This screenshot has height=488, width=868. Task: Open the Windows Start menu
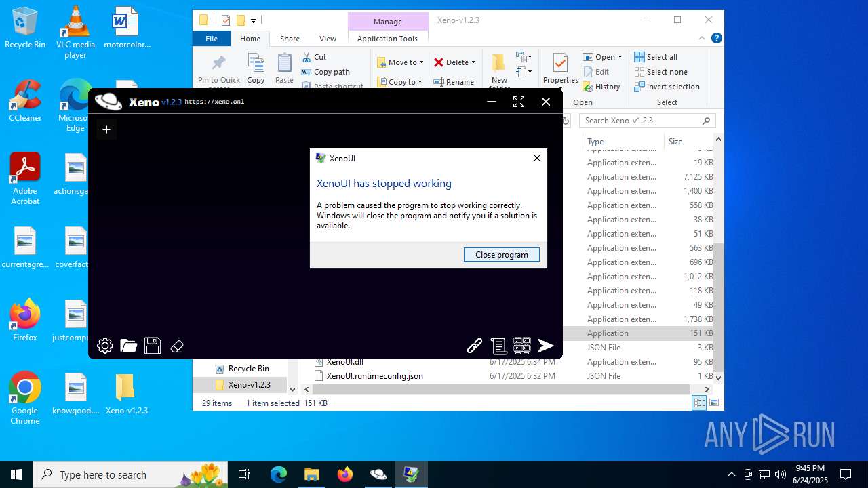point(16,474)
